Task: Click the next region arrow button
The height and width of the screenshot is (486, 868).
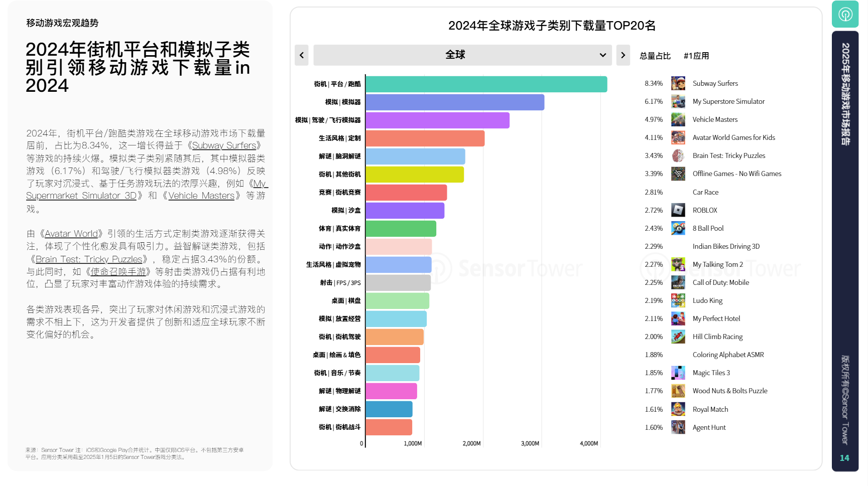Action: click(x=623, y=55)
